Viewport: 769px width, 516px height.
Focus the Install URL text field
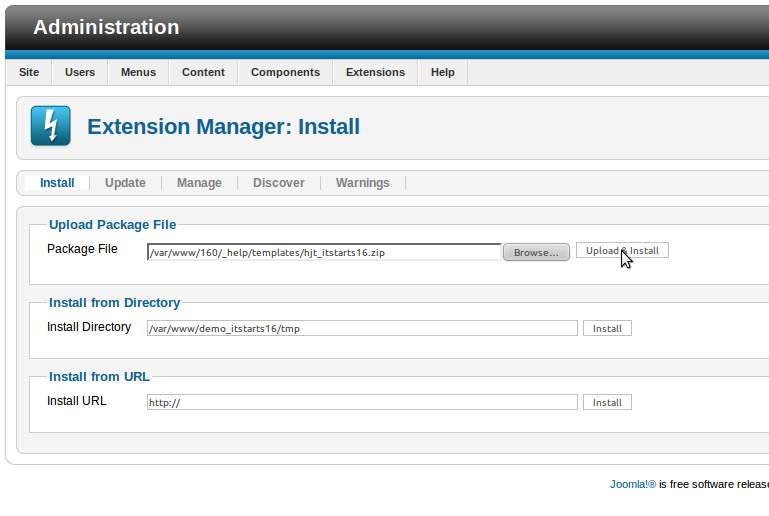(362, 402)
